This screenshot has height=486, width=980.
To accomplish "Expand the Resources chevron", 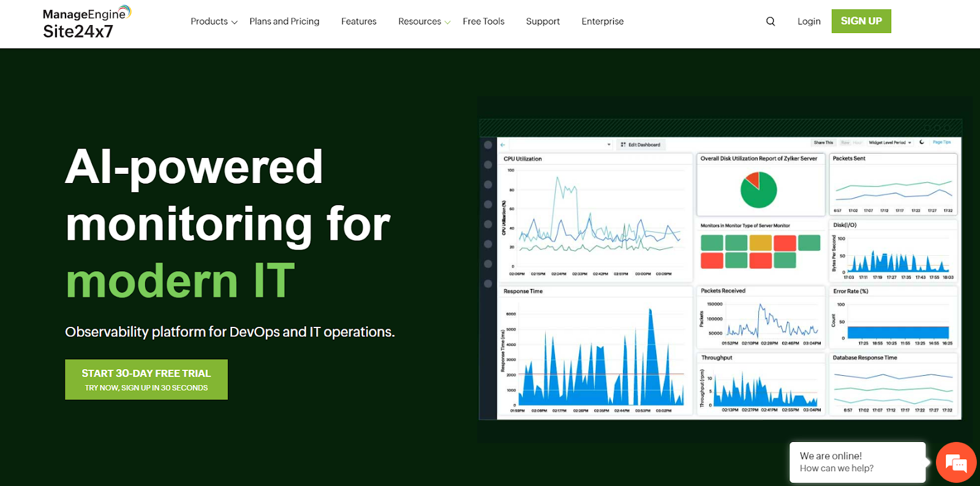I will click(x=448, y=22).
